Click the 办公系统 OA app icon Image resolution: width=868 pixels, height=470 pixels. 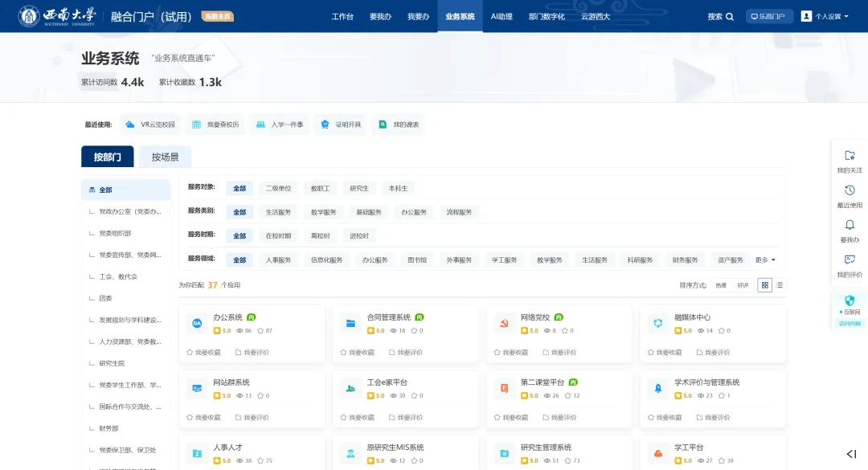click(197, 323)
